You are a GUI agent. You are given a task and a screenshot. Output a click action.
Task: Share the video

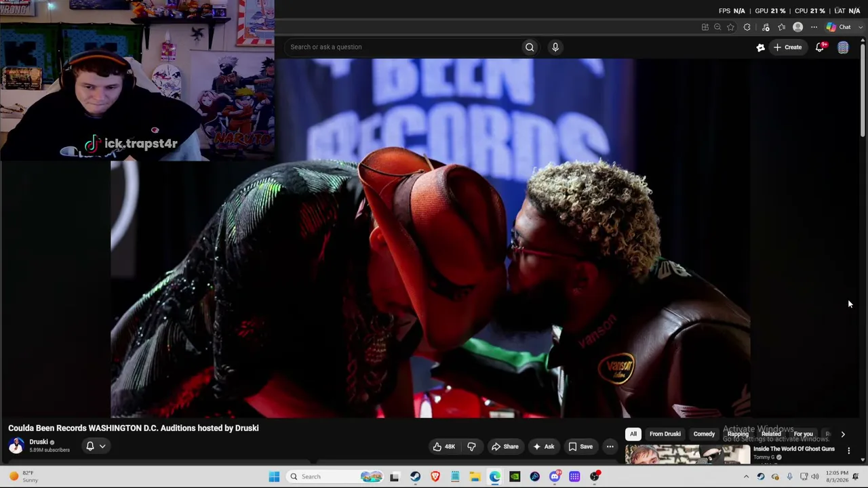coord(505,447)
